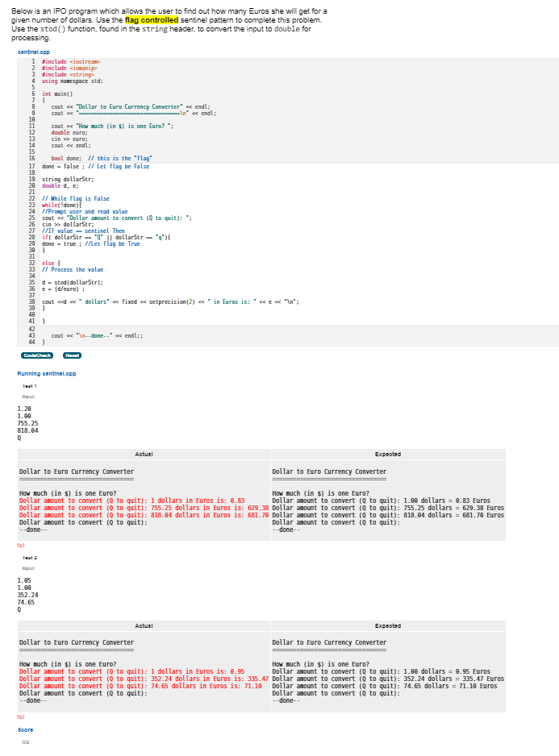Click the Reset button

(72, 355)
